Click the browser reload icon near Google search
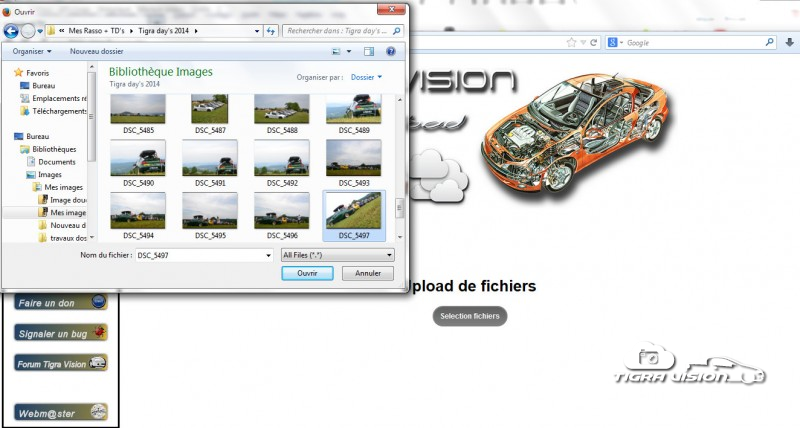The image size is (800, 428). click(x=595, y=43)
